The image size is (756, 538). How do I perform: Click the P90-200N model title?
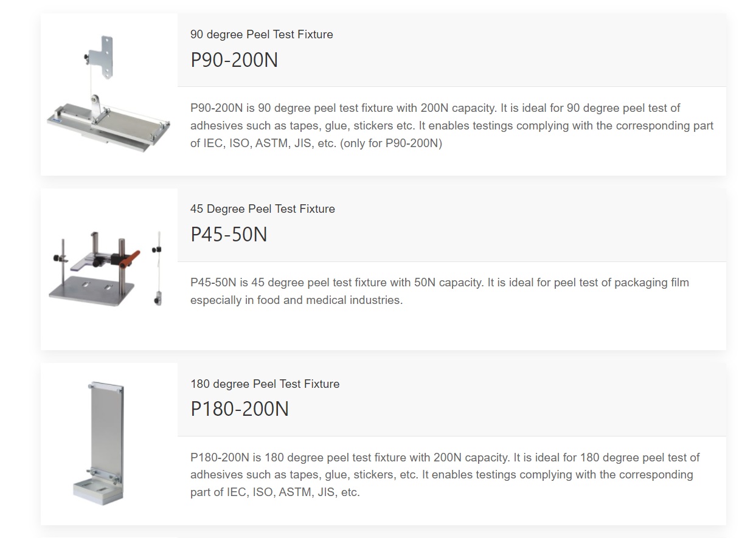(234, 60)
